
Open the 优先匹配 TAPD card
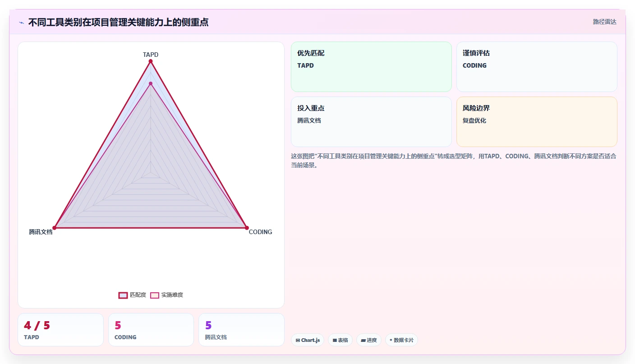tap(371, 67)
